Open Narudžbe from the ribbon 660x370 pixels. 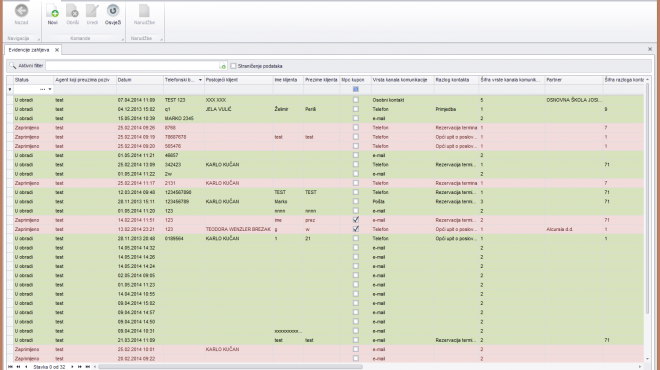pos(144,14)
